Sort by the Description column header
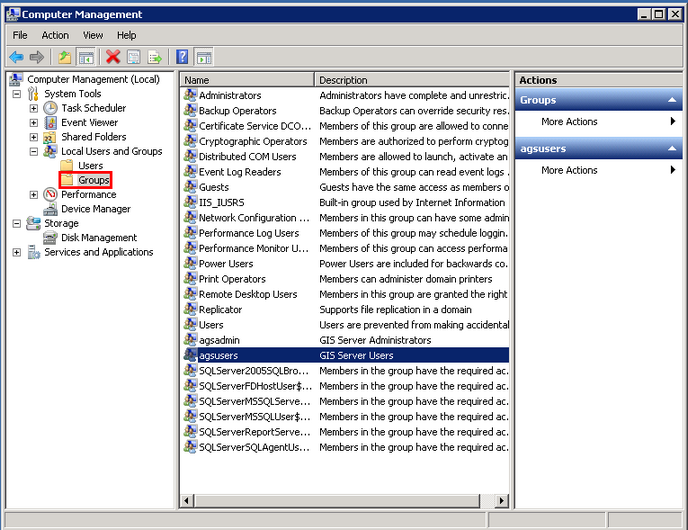 tap(412, 80)
